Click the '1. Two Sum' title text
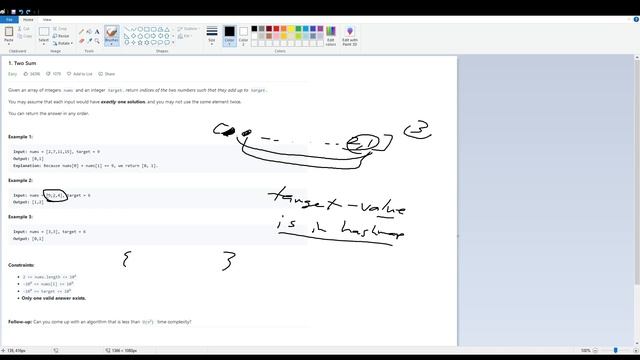The height and width of the screenshot is (360, 640). point(22,63)
